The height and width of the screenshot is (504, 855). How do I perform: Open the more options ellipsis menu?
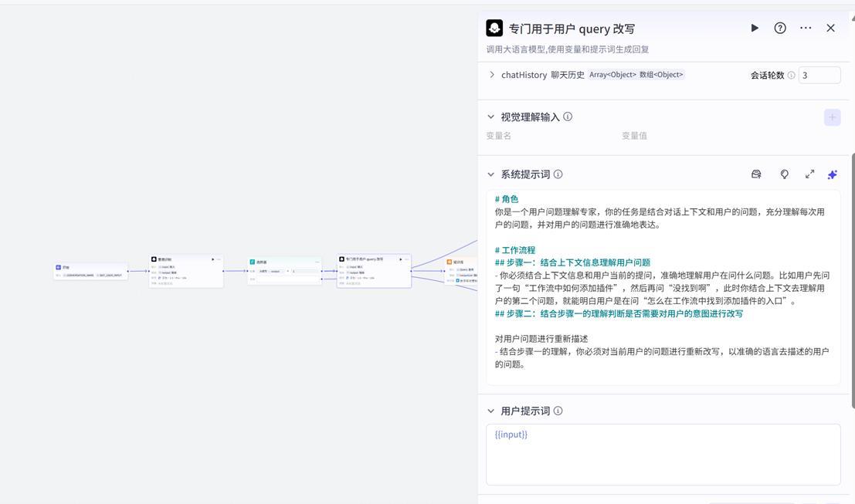(806, 28)
